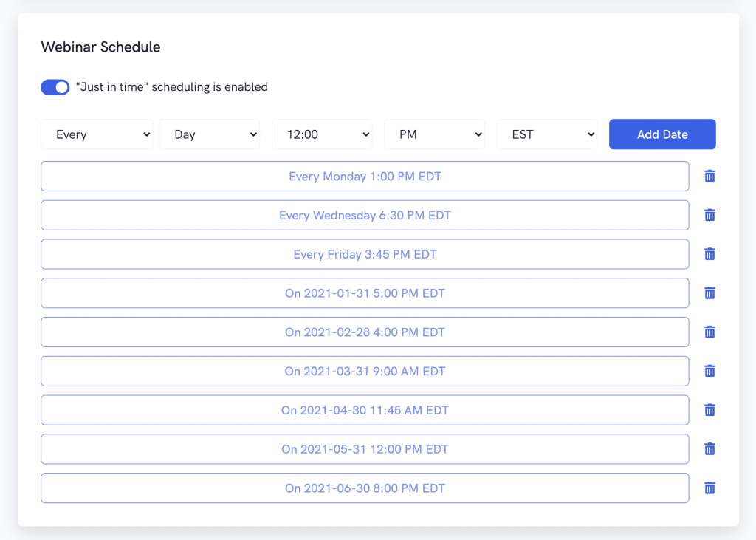This screenshot has width=756, height=540.
Task: Click the Webinar Schedule heading
Action: (x=100, y=47)
